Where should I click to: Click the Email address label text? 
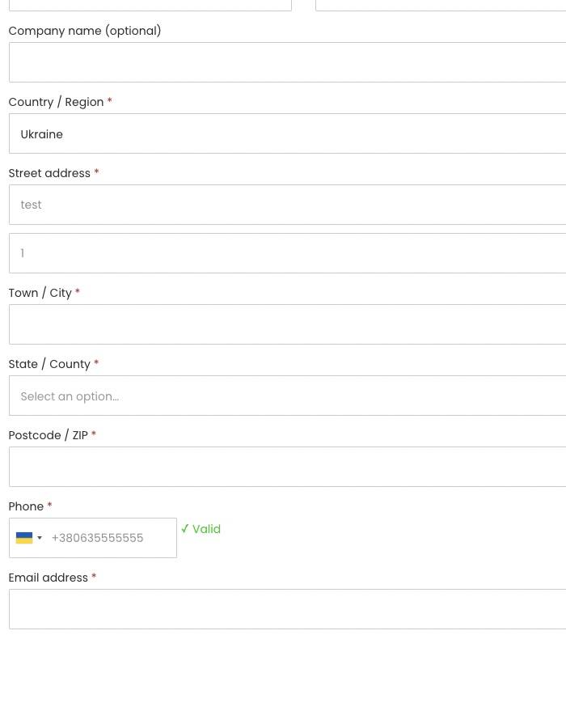tap(49, 578)
